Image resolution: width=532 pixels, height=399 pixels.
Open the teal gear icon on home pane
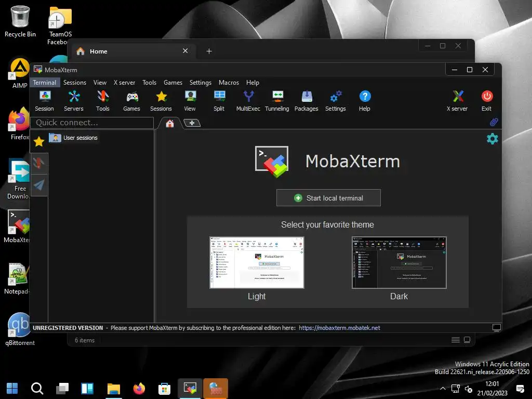pos(493,138)
